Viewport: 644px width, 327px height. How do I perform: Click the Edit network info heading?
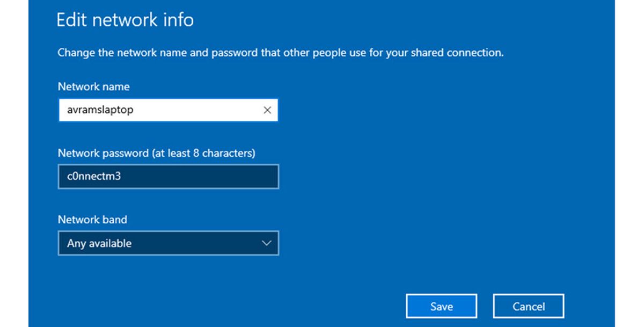[x=125, y=20]
